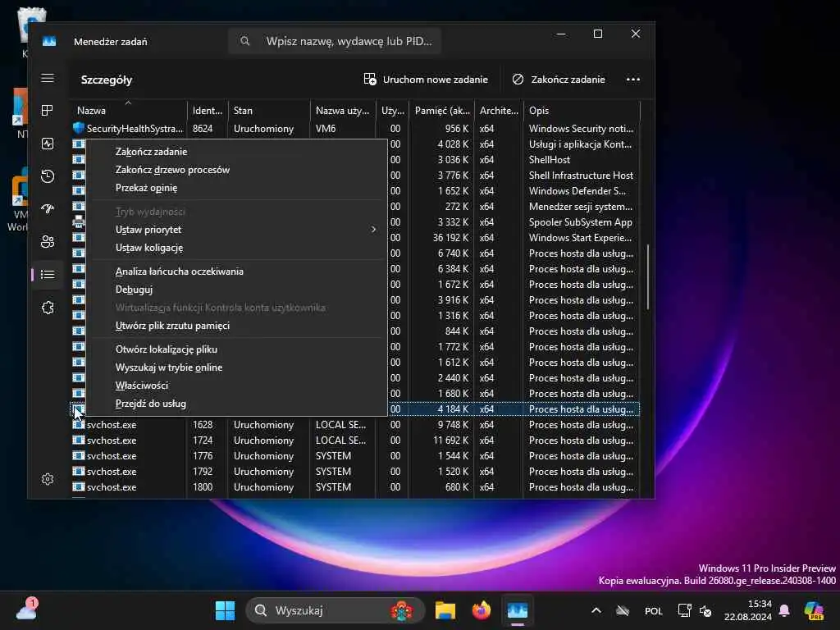
Task: Sort by 'Nazwa' column header
Action: [x=128, y=111]
